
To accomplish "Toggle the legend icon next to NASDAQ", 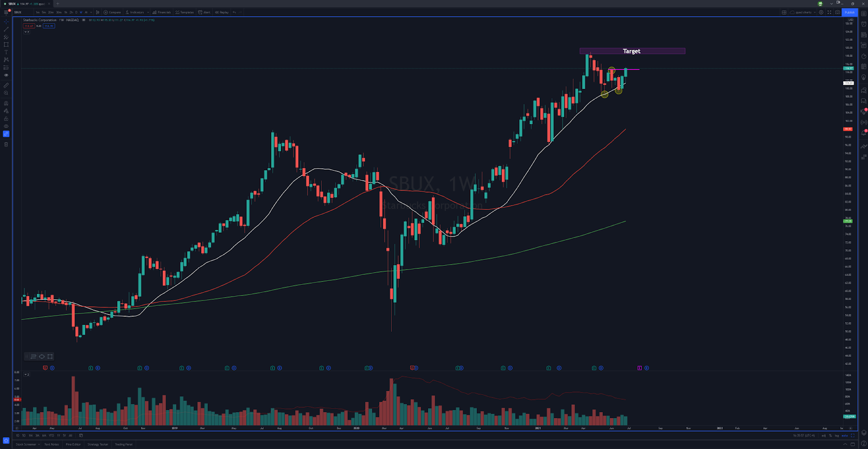I will [x=84, y=20].
